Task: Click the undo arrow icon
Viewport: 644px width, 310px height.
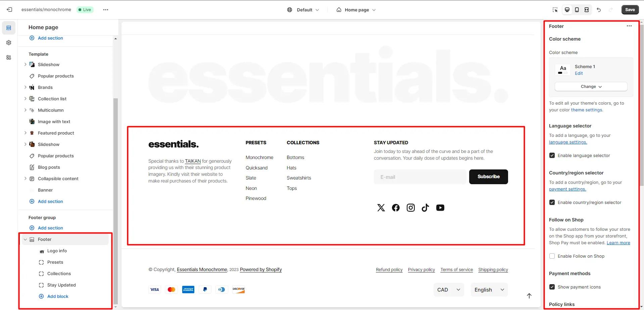Action: coord(599,10)
